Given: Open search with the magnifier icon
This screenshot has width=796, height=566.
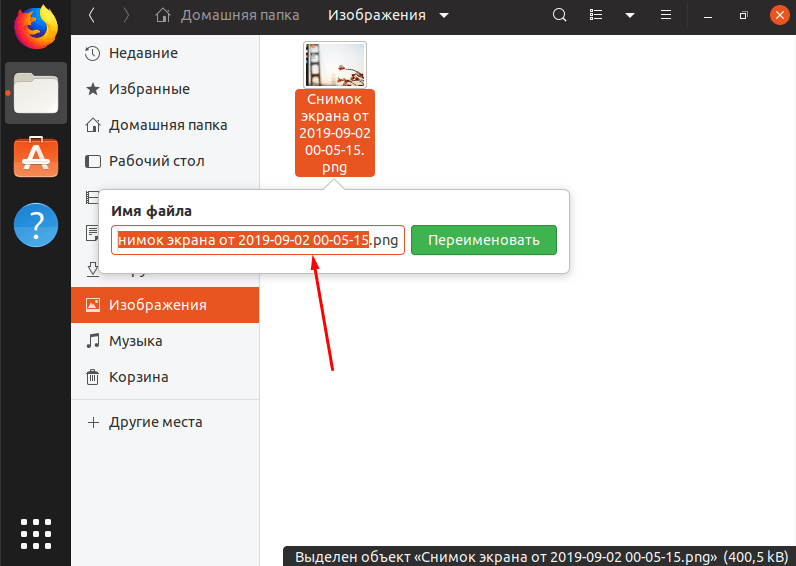Looking at the screenshot, I should click(x=559, y=15).
